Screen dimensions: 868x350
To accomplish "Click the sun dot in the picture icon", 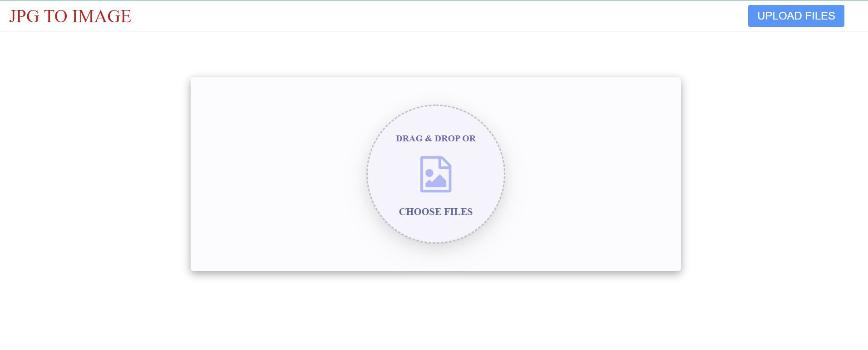I will 429,173.
